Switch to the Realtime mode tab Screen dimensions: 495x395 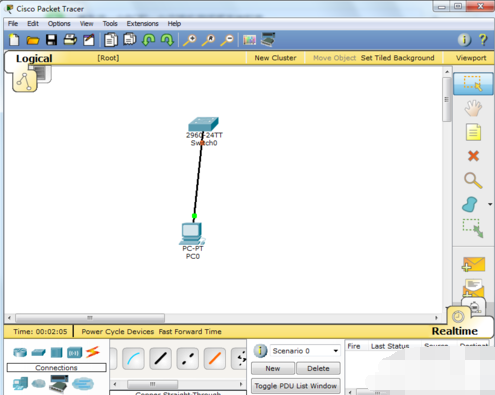click(455, 331)
